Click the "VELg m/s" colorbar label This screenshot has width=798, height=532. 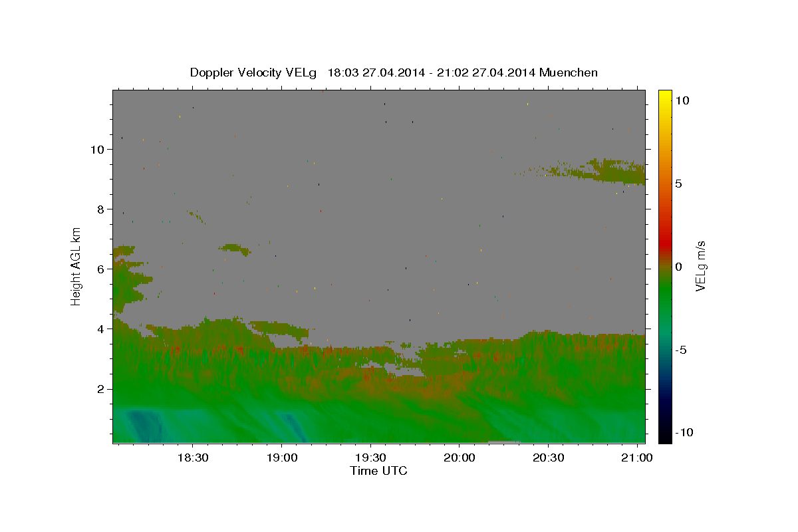point(700,266)
